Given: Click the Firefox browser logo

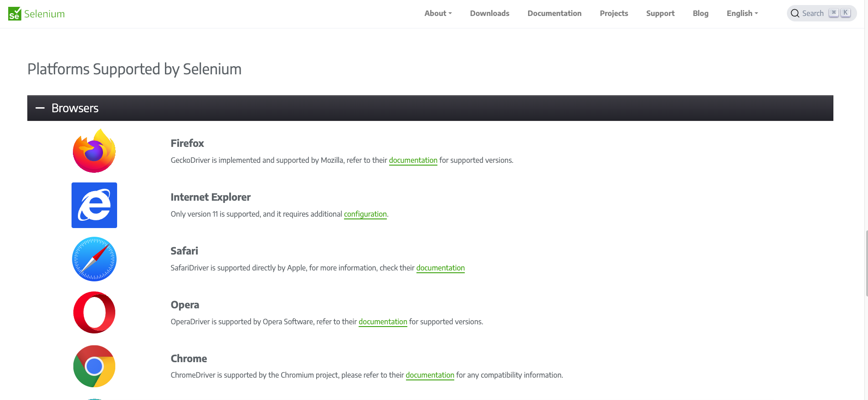Looking at the screenshot, I should 94,151.
